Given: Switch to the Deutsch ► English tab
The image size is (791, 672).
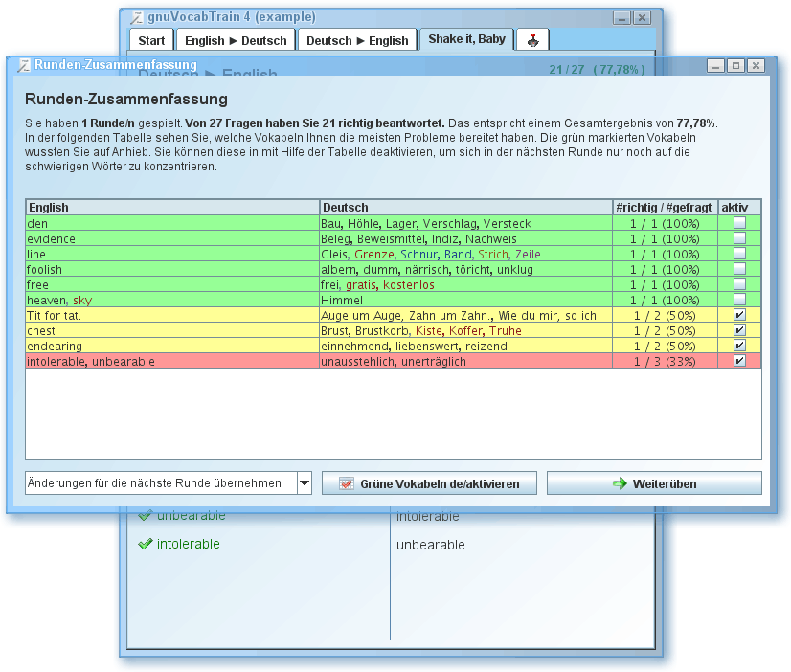Looking at the screenshot, I should 357,40.
